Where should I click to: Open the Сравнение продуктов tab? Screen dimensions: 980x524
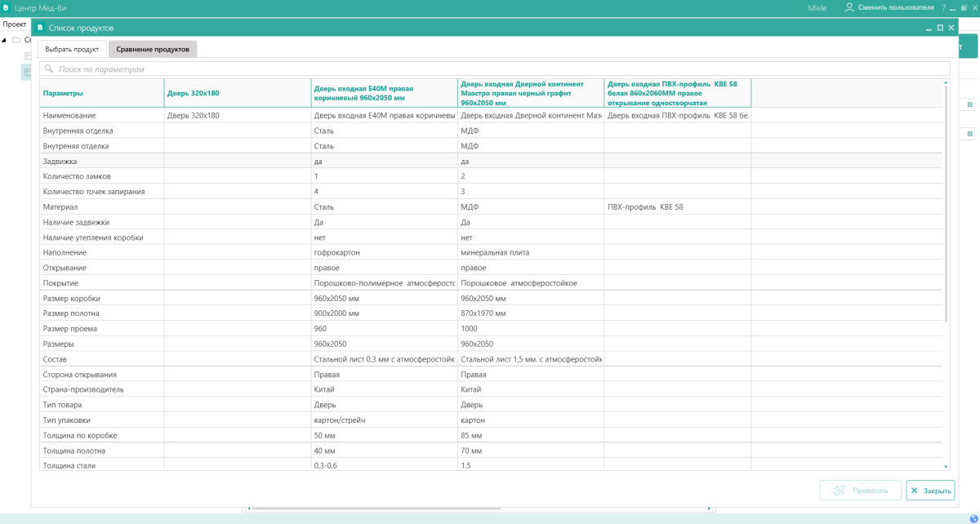tap(153, 49)
